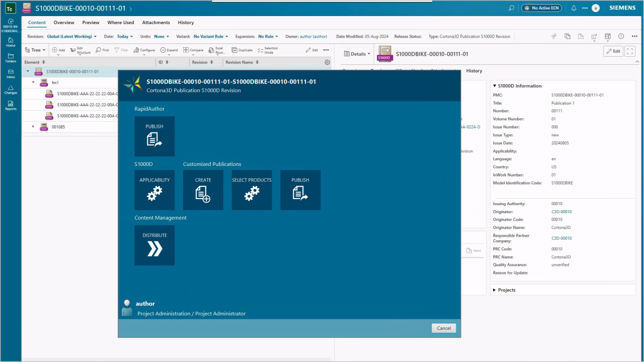Open the Distribute tile
The width and height of the screenshot is (644, 362).
154,245
